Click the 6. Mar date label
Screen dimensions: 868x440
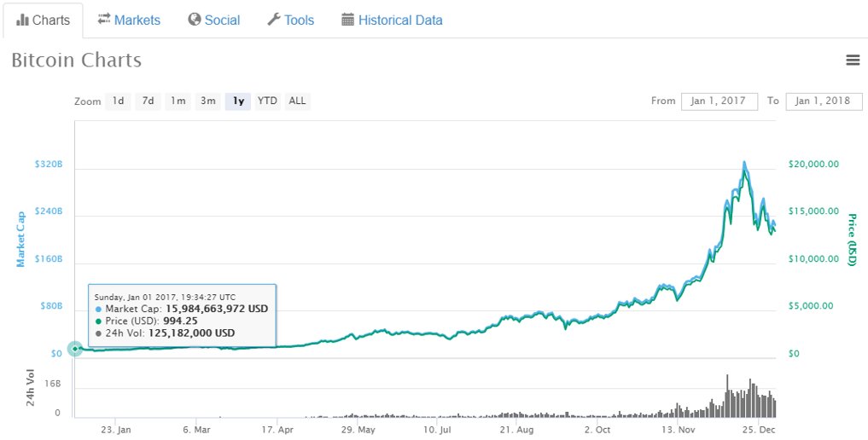196,430
